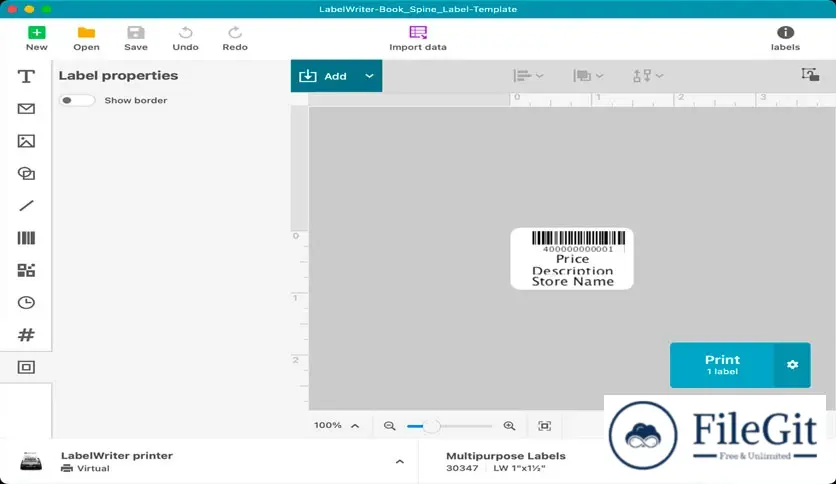Select the barcode object on label
836x484 pixels.
coord(578,241)
